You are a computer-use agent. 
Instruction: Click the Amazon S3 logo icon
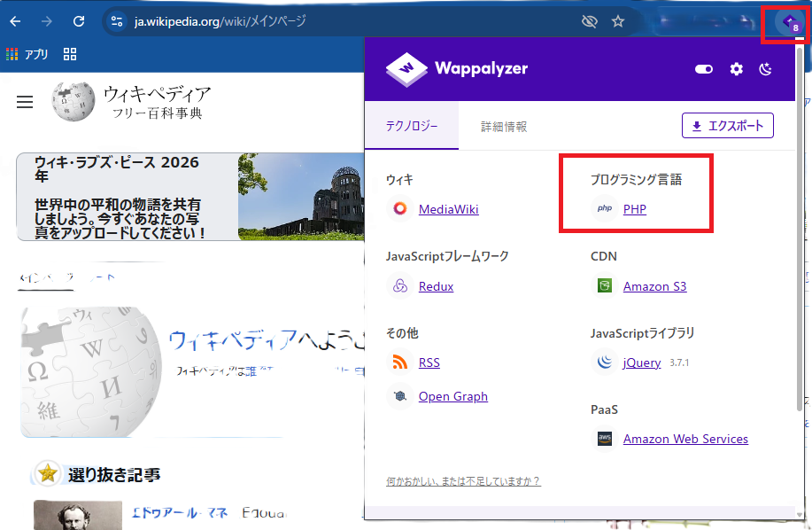pos(604,286)
